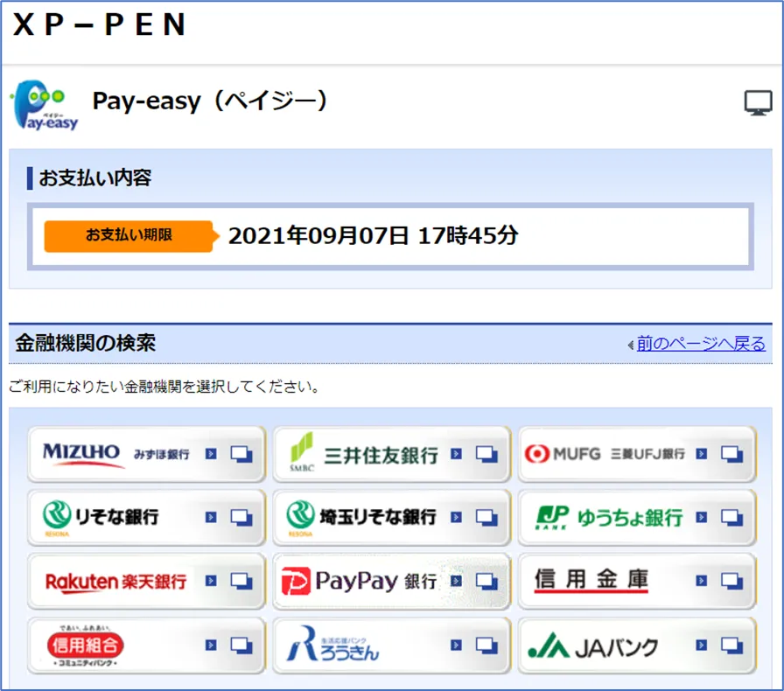Choose ゆうちょ銀行 bank button
Image resolution: width=784 pixels, height=691 pixels.
click(x=636, y=518)
